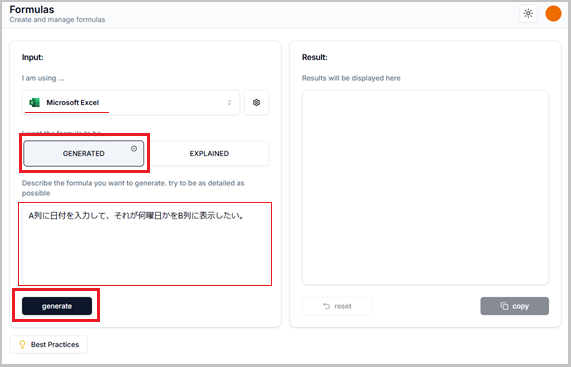
Task: Select the GENERATED formula mode
Action: click(84, 154)
